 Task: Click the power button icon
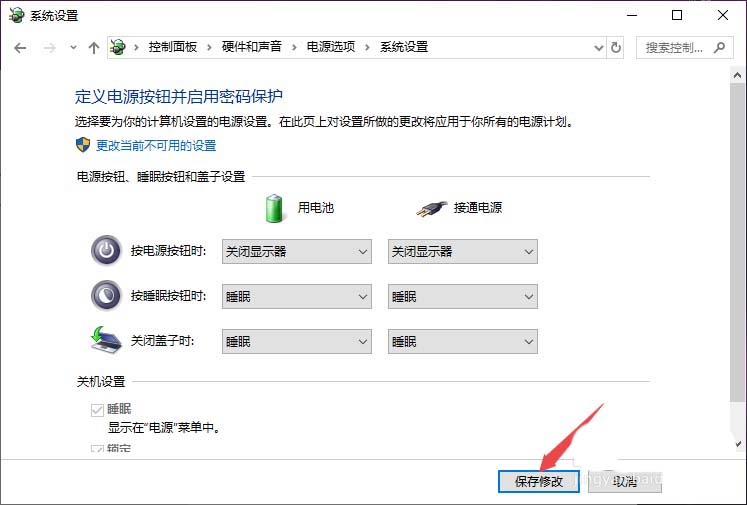pyautogui.click(x=106, y=250)
